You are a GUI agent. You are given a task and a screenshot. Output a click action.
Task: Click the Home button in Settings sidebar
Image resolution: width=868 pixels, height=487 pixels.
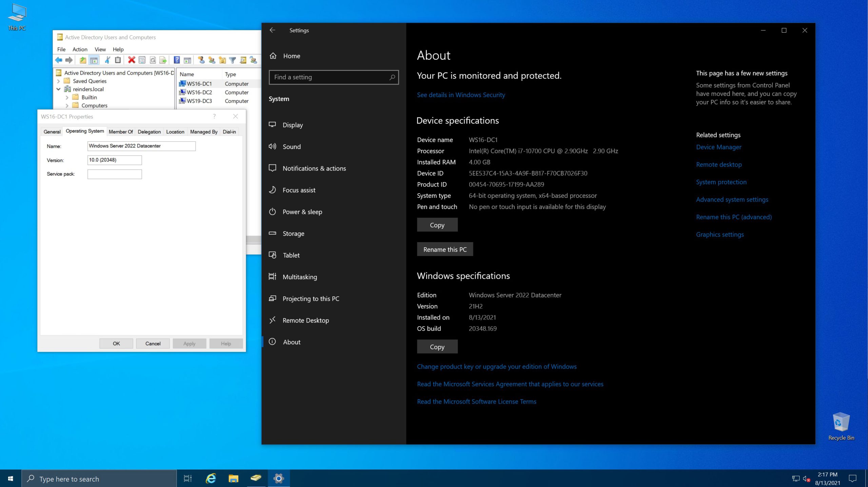[x=292, y=55]
